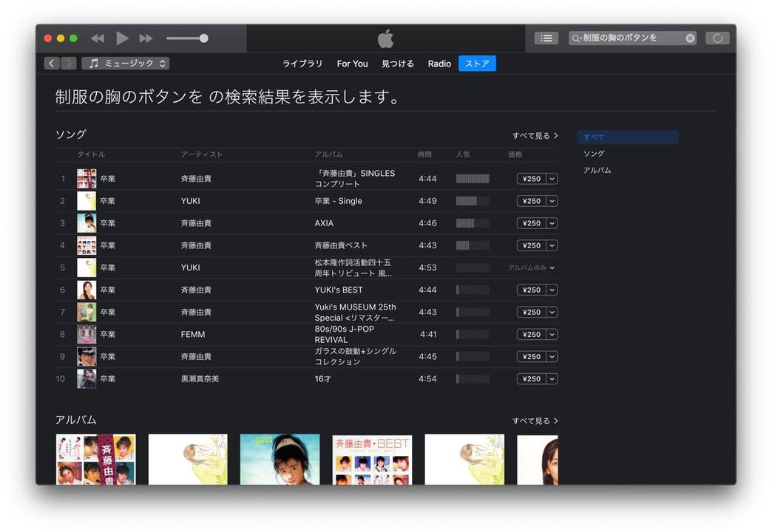772x532 pixels.
Task: Focus the search field containing 制服の胸のボタンを
Action: (632, 38)
